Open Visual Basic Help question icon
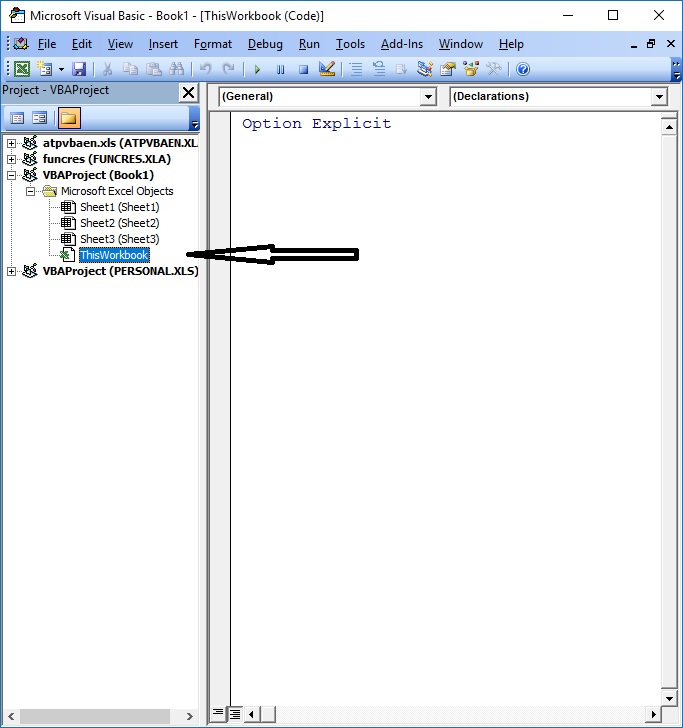 (523, 69)
